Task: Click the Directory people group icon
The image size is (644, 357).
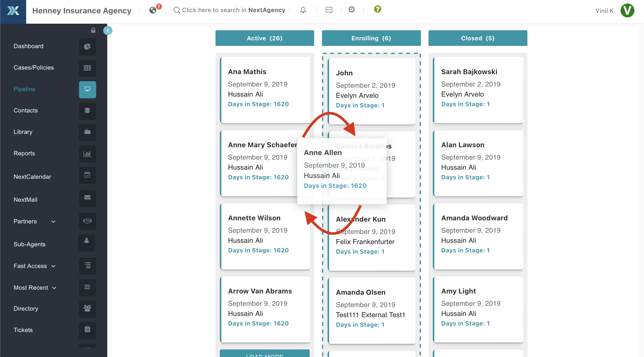Action: (x=87, y=309)
